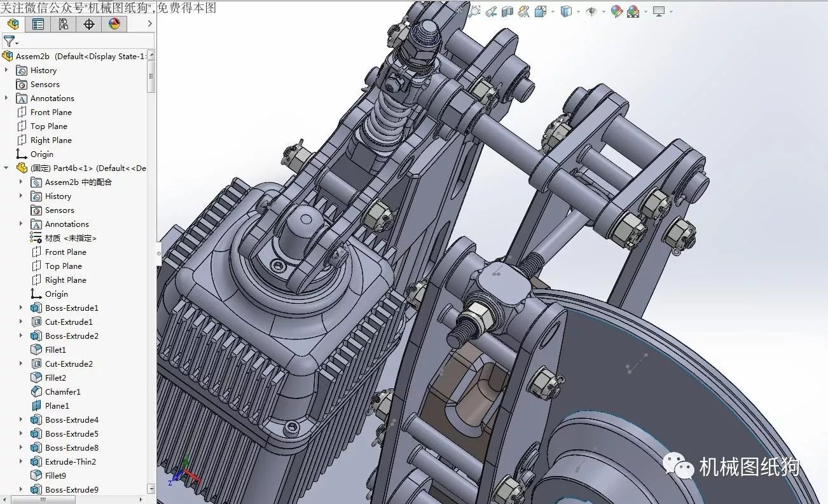Select the Boss-Extrude4 feature
Screen dimensions: 828x504
click(65, 419)
